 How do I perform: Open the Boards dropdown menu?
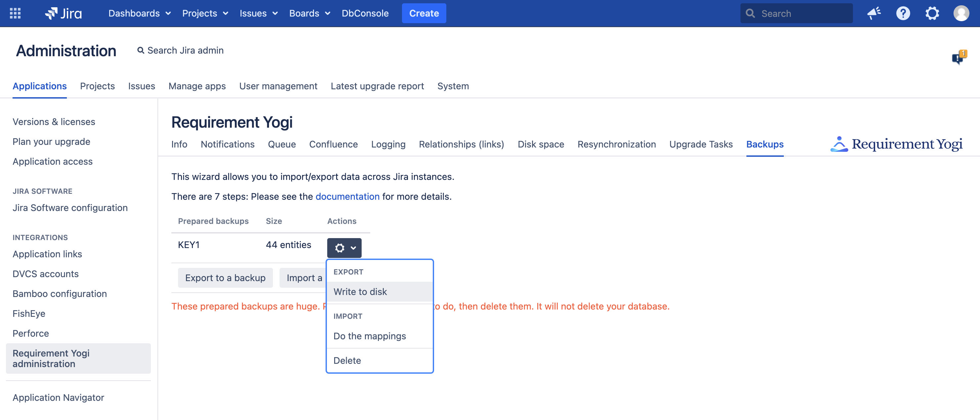[x=309, y=13]
